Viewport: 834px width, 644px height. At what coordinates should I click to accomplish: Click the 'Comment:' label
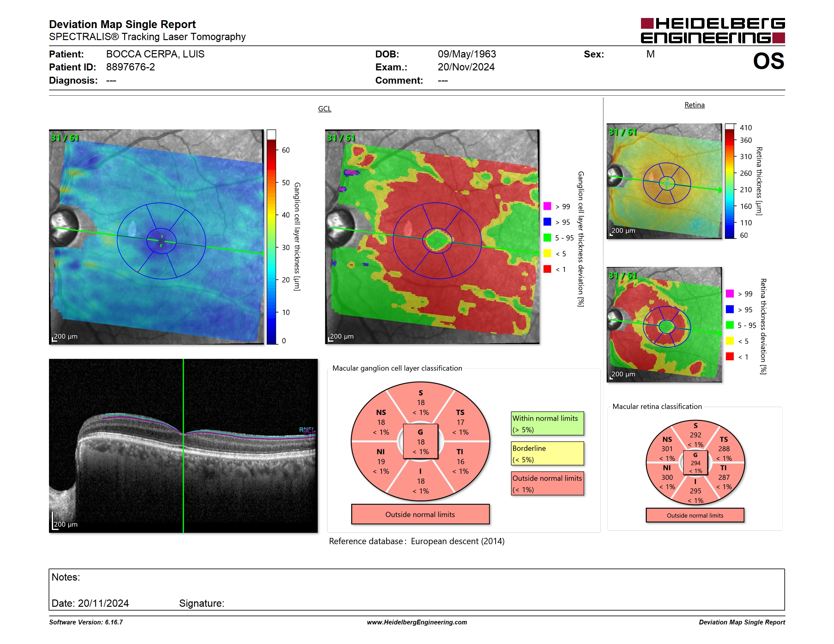(x=399, y=80)
